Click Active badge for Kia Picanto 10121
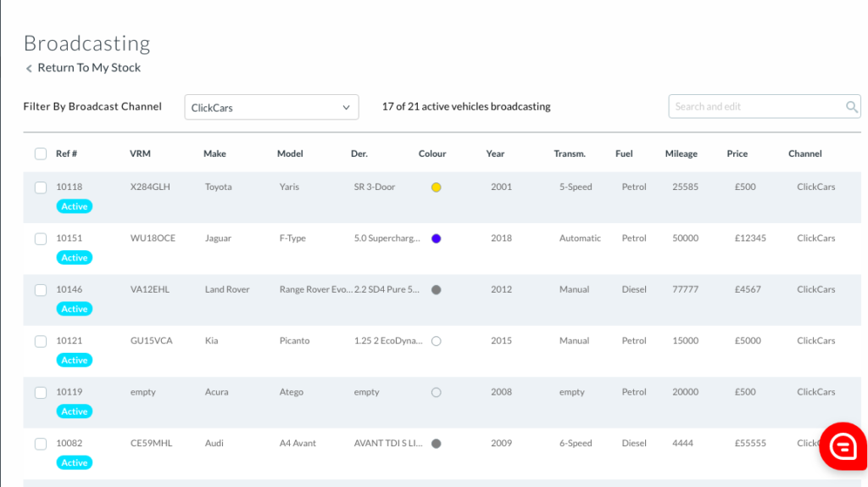 tap(75, 361)
